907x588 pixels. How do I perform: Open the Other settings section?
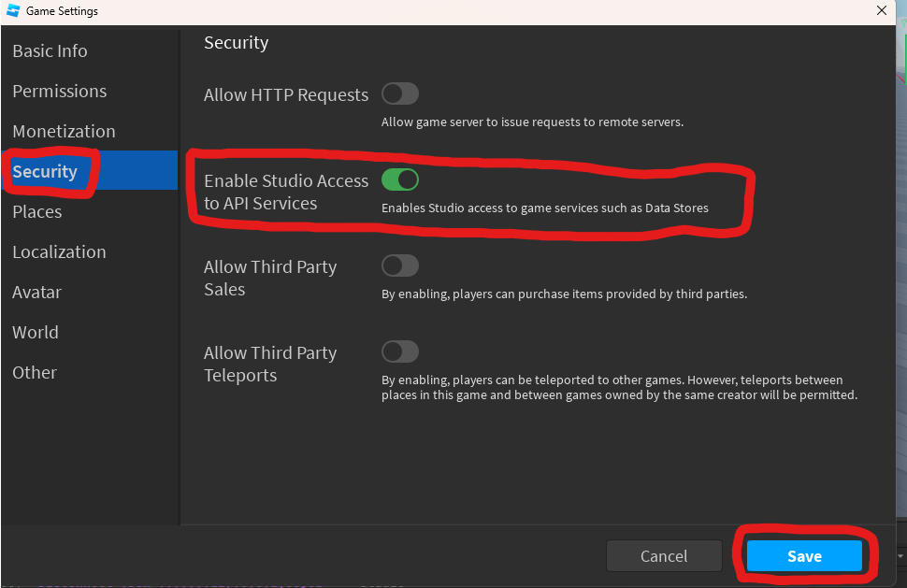[35, 372]
